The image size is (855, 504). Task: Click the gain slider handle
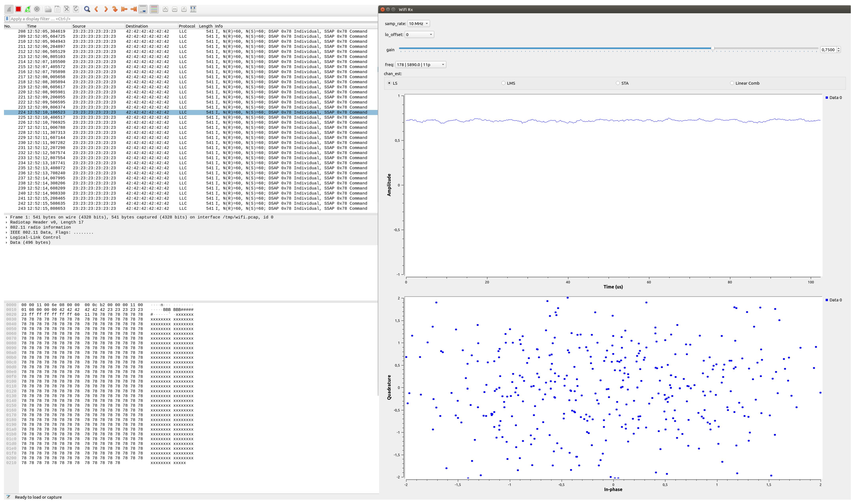coord(712,49)
